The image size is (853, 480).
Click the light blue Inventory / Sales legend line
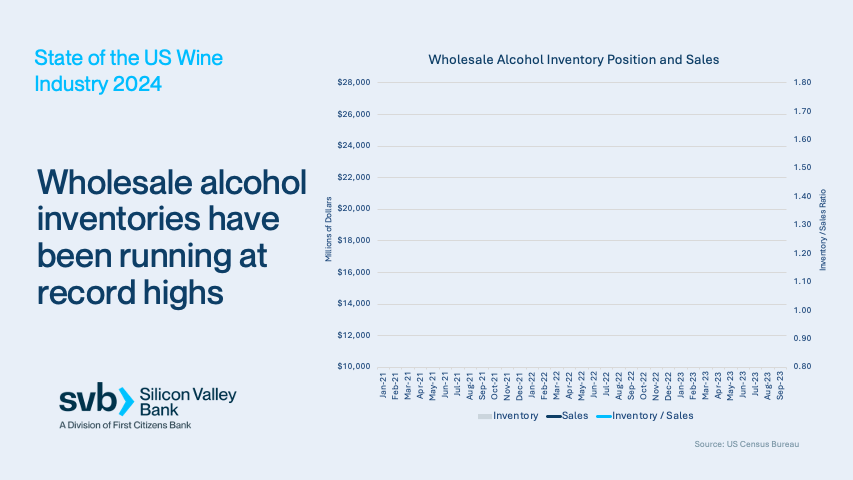602,415
